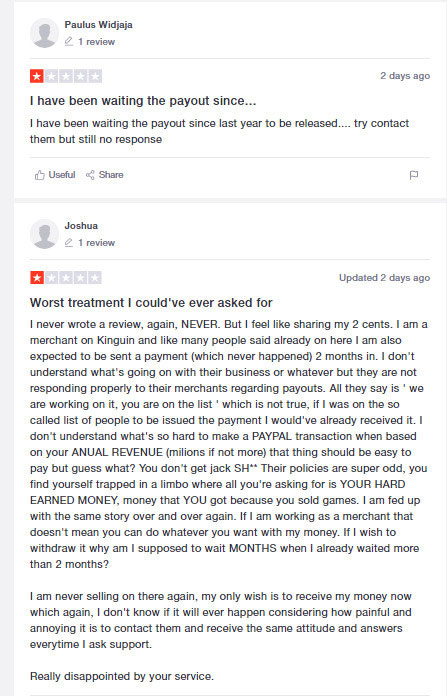Open Joshua's avatar picture

click(x=44, y=234)
